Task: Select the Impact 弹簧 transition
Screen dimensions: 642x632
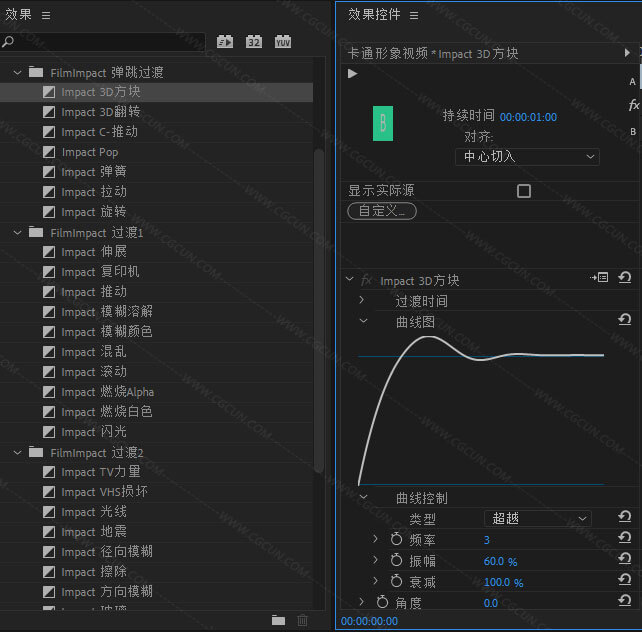Action: 93,172
